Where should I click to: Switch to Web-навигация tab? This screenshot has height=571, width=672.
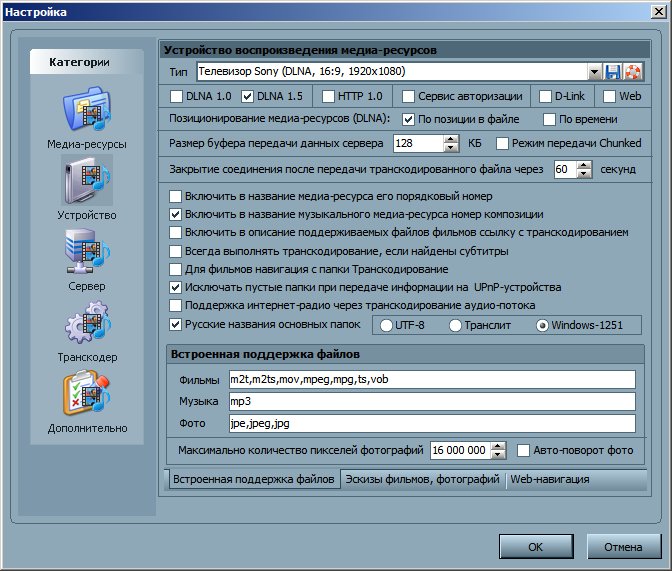tap(550, 479)
